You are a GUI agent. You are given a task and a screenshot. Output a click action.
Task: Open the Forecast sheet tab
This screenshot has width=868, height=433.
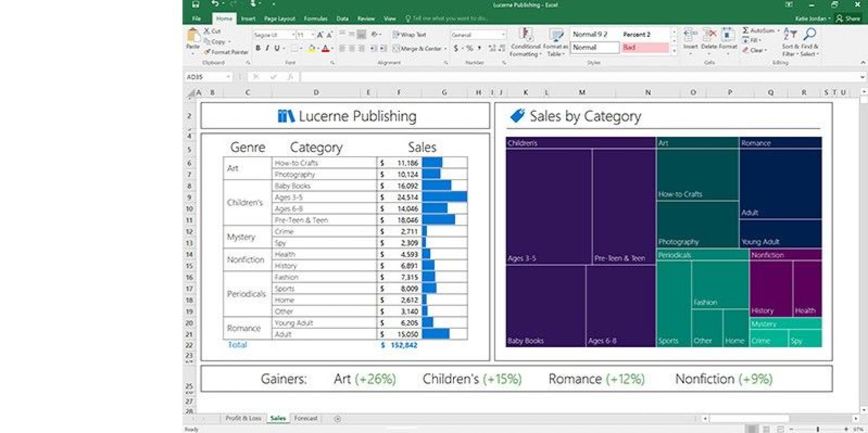305,418
